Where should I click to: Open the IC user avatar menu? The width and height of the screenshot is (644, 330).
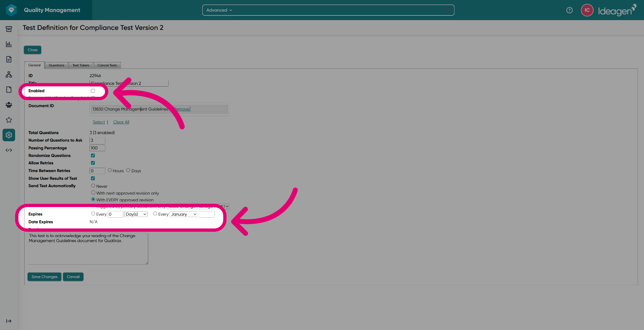[x=587, y=10]
